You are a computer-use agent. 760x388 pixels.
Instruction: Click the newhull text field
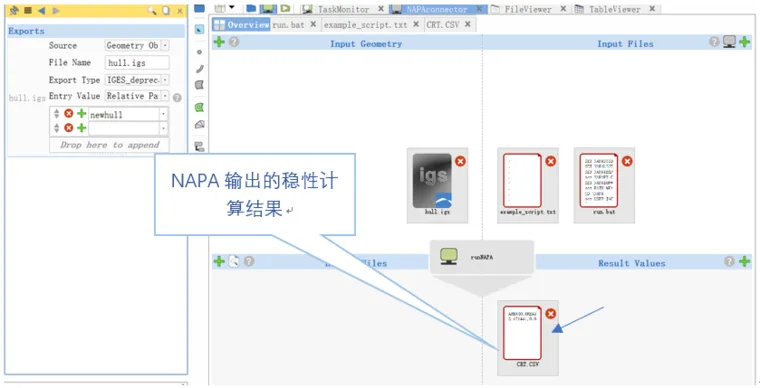tap(124, 115)
